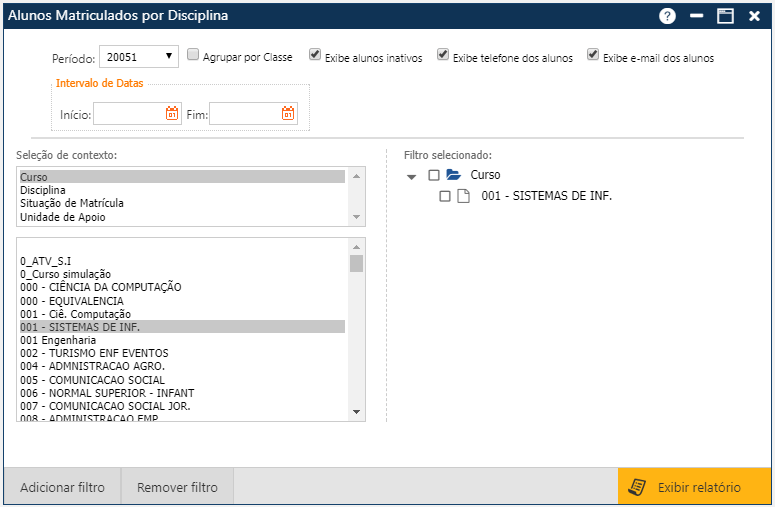
Task: Uncheck Exibe alunos inativos
Action: coord(315,56)
